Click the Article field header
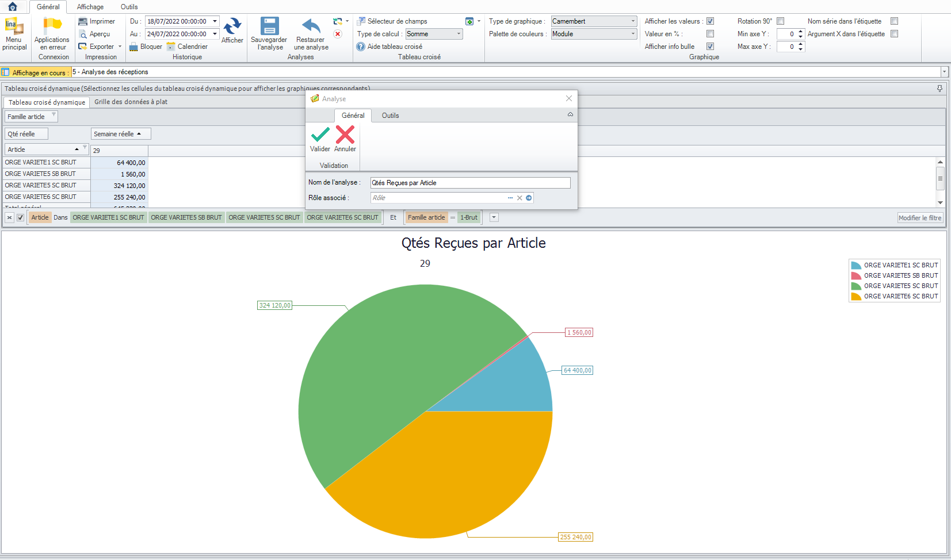Viewport: 951px width, 560px height. [46, 149]
